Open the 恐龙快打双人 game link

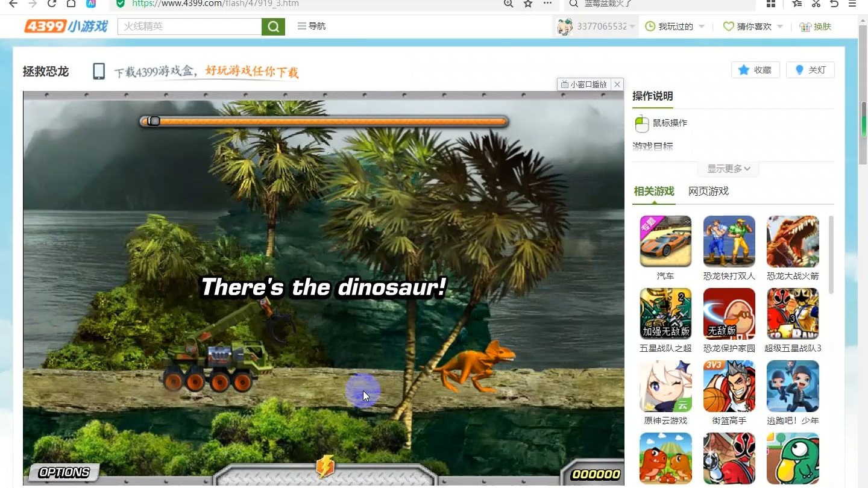pyautogui.click(x=729, y=242)
